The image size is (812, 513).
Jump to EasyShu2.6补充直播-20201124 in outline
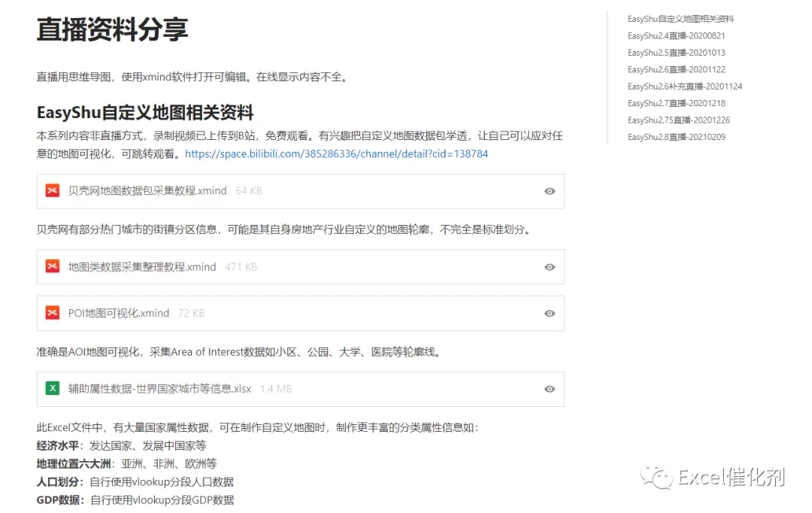coord(685,86)
